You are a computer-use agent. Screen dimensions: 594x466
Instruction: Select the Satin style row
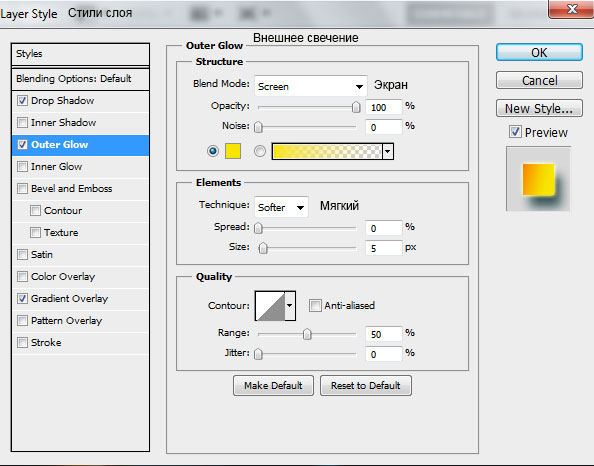click(x=80, y=255)
